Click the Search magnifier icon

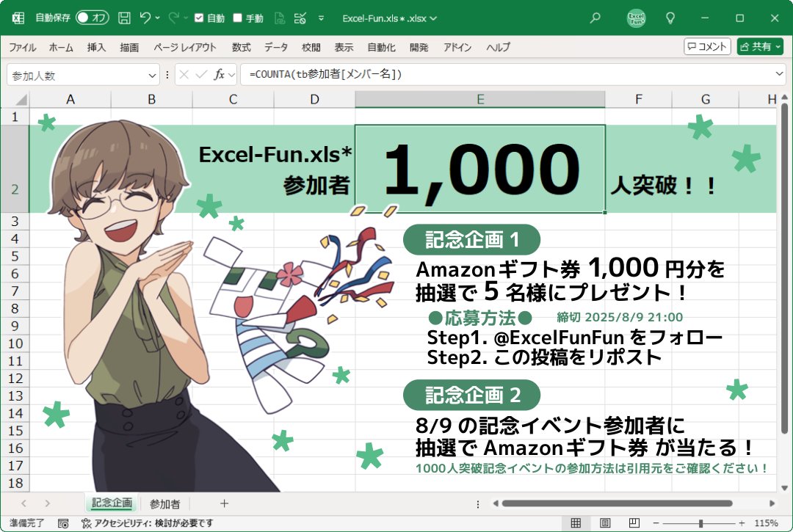(x=595, y=18)
